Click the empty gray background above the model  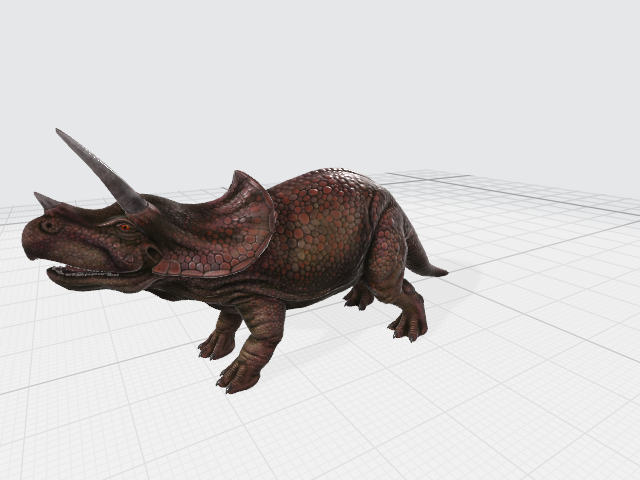pyautogui.click(x=320, y=70)
